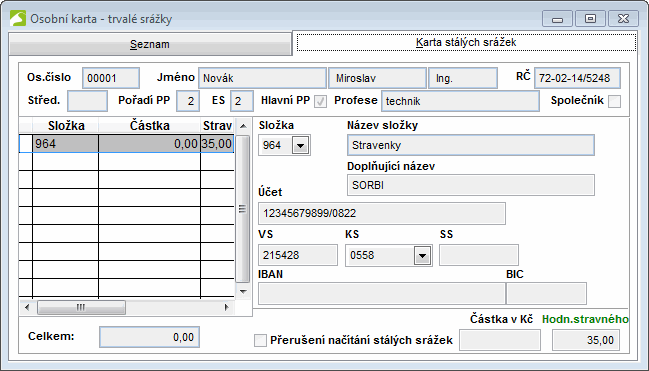Click the Profese field showing technik

point(460,101)
